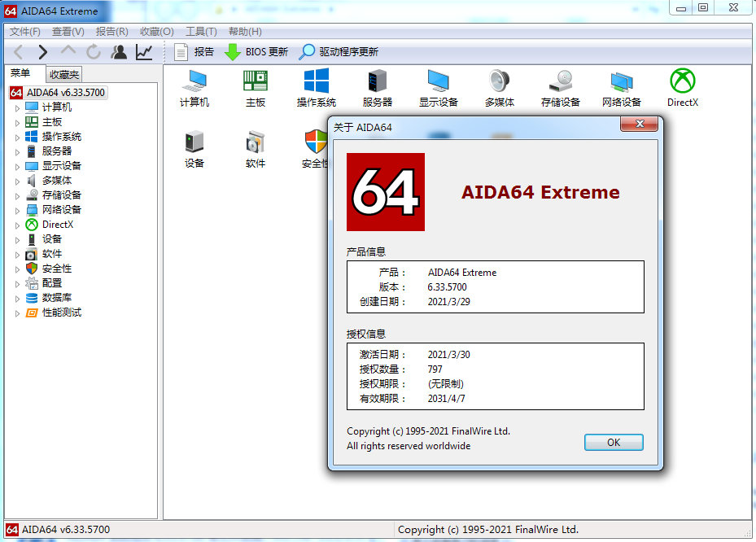756x542 pixels.
Task: Open the 计算机 icon in the main pane
Action: pos(194,88)
